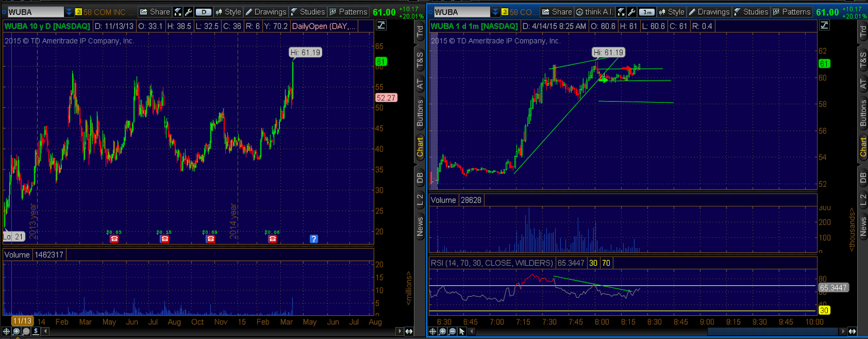Click dollar sign icon at left chart bottom

pos(36,331)
